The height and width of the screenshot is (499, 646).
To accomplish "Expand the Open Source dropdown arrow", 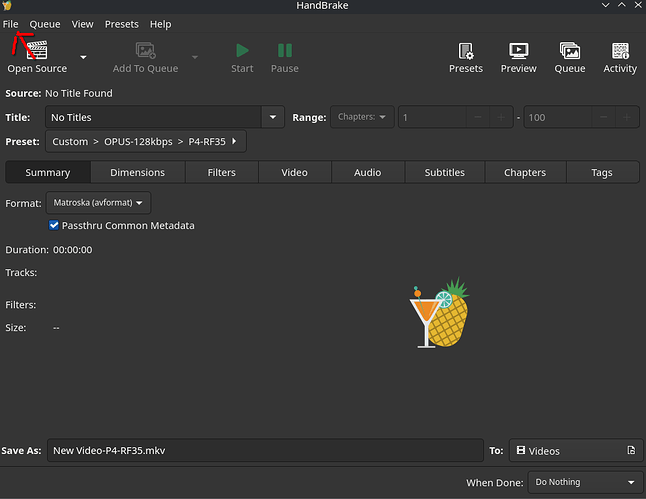I will tap(83, 57).
